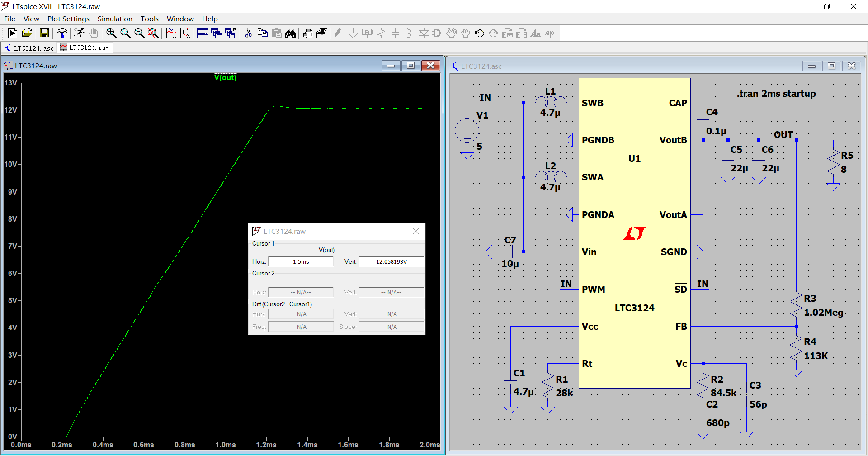Image resolution: width=868 pixels, height=456 pixels.
Task: Open control panel hammer icon
Action: (62, 33)
